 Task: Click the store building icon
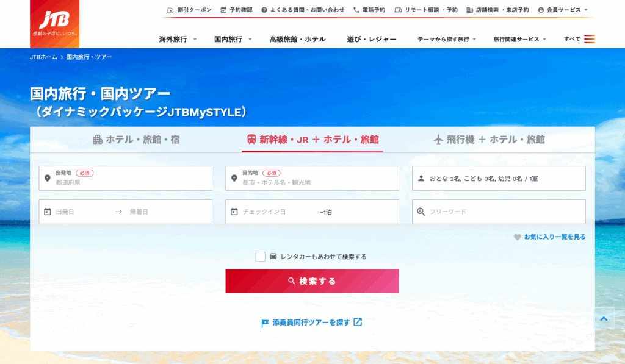469,10
